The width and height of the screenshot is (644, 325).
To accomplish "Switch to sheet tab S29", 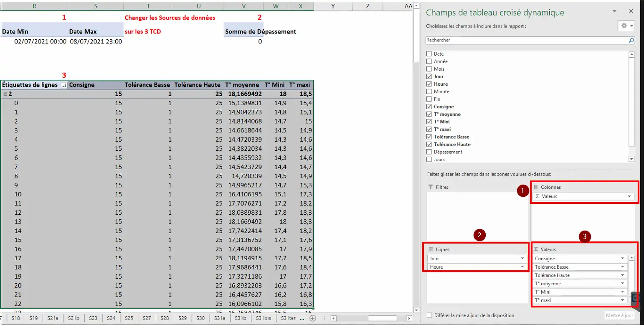I will point(183,318).
